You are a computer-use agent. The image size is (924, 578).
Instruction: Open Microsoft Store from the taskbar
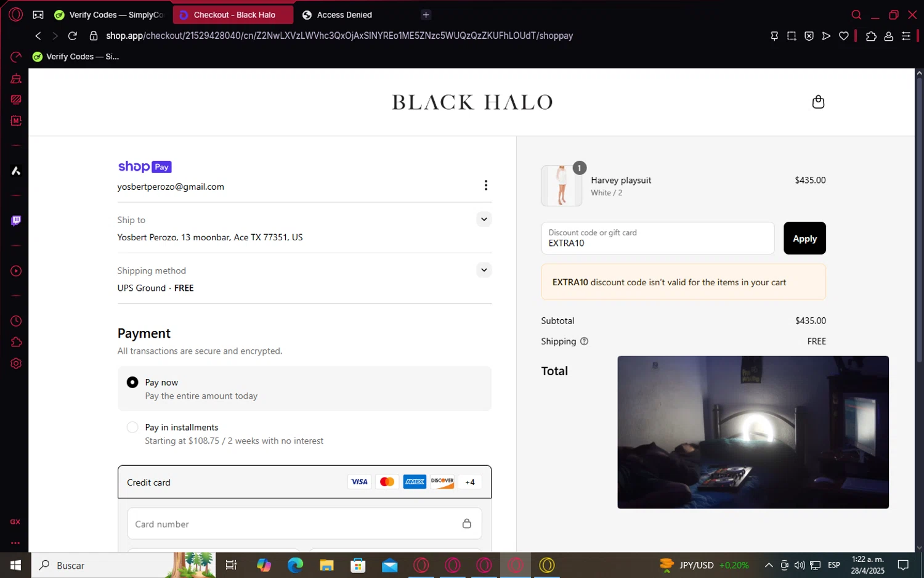coord(358,565)
